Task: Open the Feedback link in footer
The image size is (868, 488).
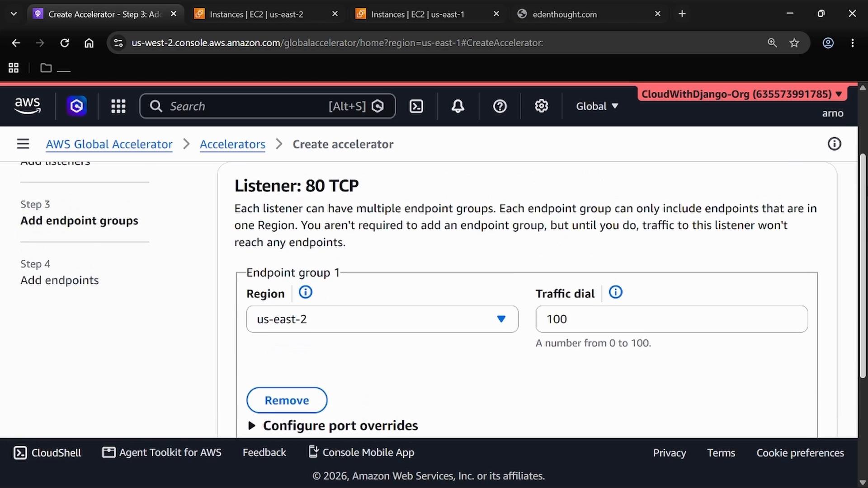Action: 264,453
